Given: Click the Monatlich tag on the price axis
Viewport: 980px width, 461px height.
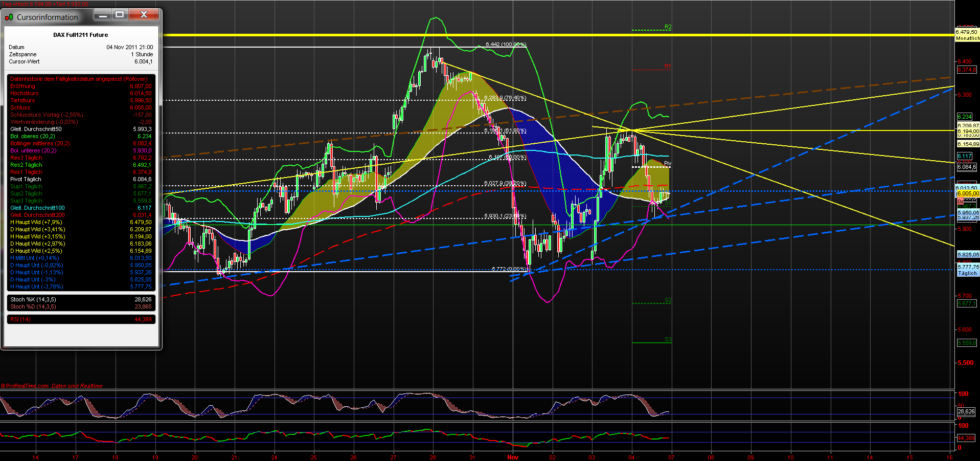Looking at the screenshot, I should click(968, 38).
